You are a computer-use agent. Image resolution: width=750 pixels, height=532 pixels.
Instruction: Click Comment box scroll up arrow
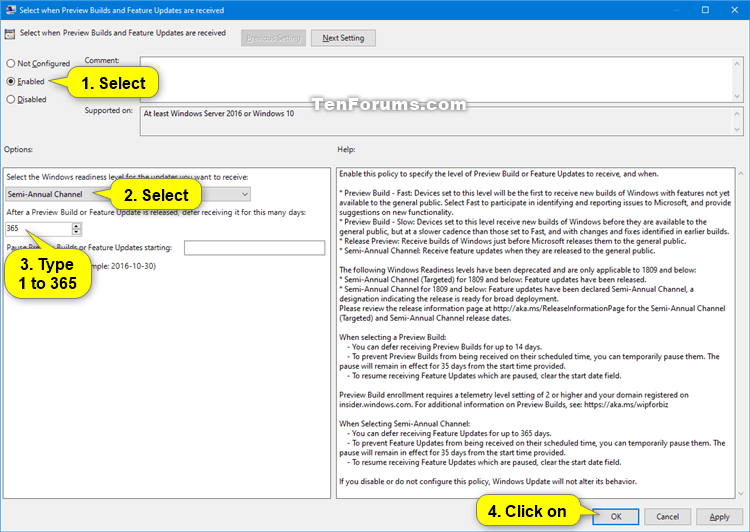click(x=737, y=63)
